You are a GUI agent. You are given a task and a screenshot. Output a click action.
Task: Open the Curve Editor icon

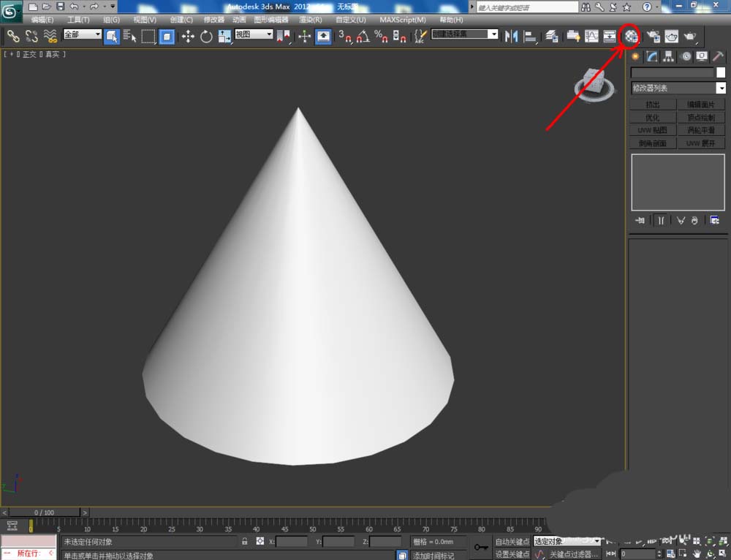point(591,36)
